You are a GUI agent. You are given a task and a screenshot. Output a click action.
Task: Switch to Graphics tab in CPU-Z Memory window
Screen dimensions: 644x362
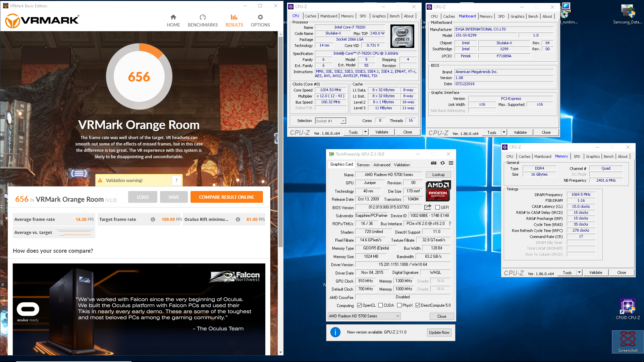point(593,157)
